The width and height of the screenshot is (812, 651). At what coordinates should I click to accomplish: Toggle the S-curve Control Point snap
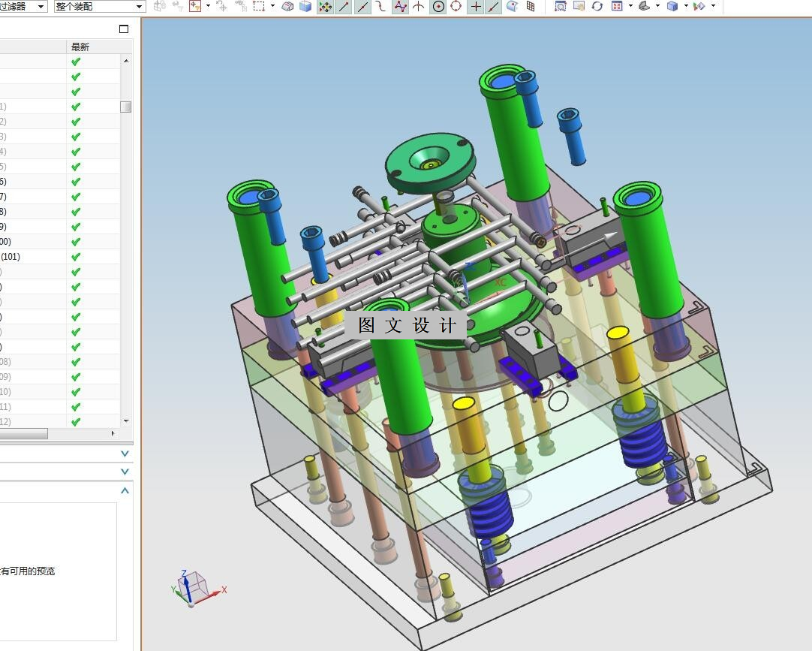(x=380, y=6)
